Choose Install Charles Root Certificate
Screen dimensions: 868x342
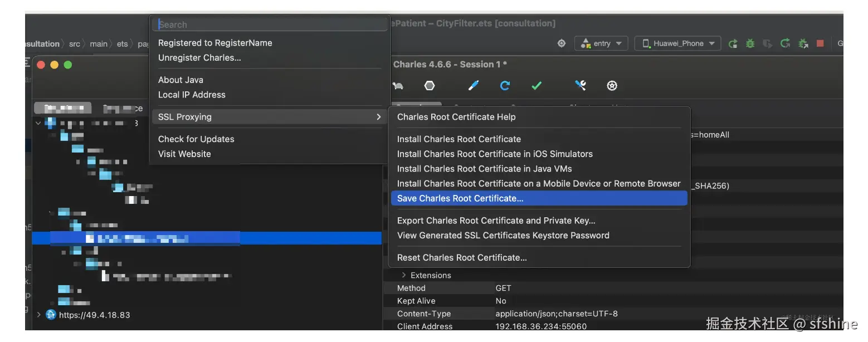click(459, 139)
